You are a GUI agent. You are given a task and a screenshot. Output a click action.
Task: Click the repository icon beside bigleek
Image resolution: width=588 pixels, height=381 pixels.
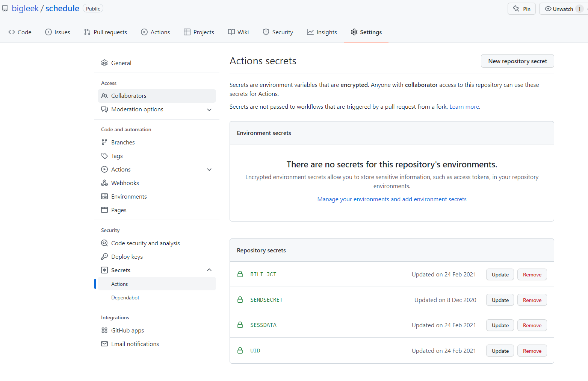5,8
